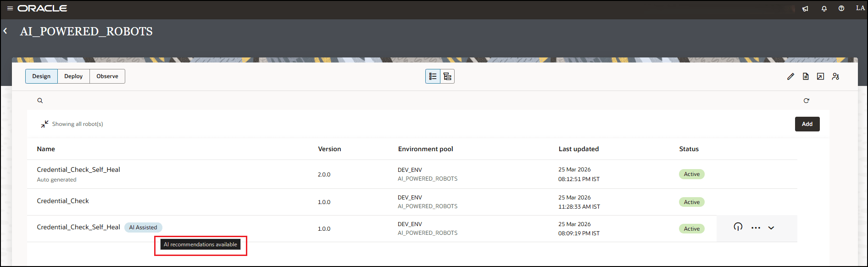Click Active status in AI Assisted row
The image size is (868, 267).
[691, 229]
